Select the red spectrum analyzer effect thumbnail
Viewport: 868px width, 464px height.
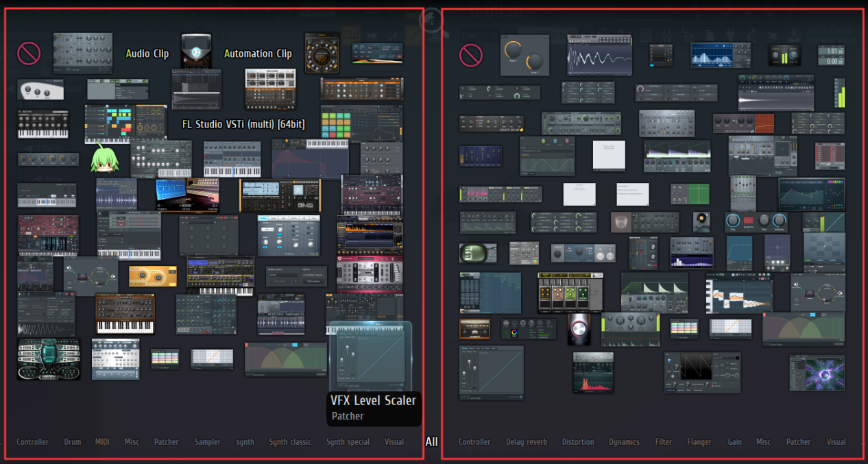point(593,372)
